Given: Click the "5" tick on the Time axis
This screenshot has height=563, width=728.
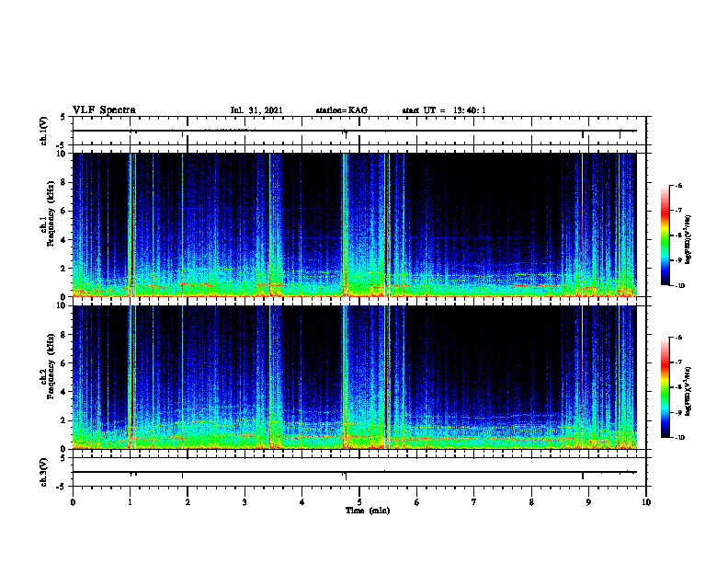Looking at the screenshot, I should pos(359,502).
